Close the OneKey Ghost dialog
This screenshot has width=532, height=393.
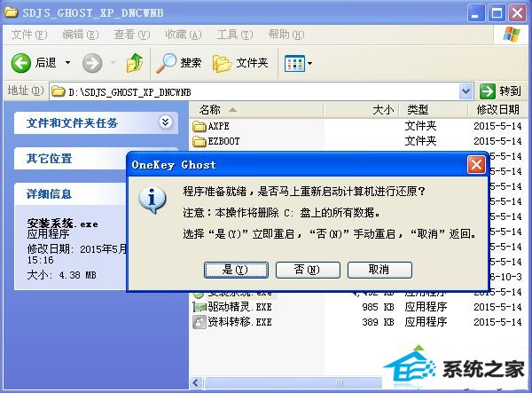[x=476, y=165]
